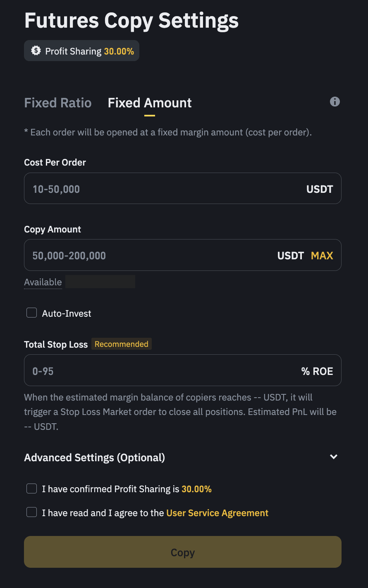
Task: Open the User Service Agreement link
Action: click(x=217, y=513)
